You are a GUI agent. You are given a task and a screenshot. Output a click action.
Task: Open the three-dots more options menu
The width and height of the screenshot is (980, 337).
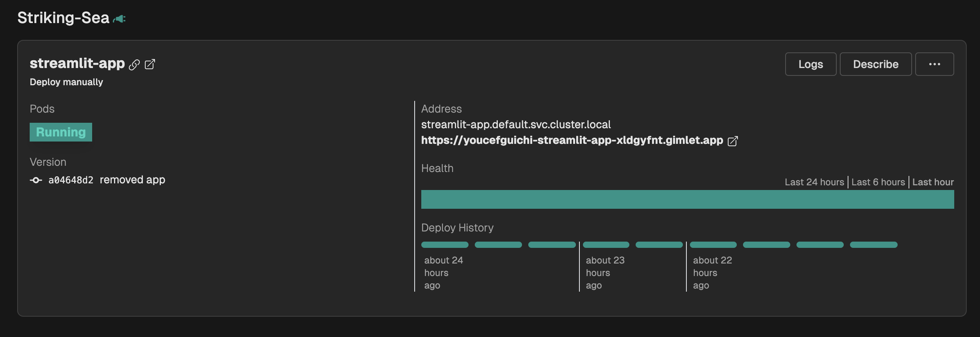(x=934, y=64)
